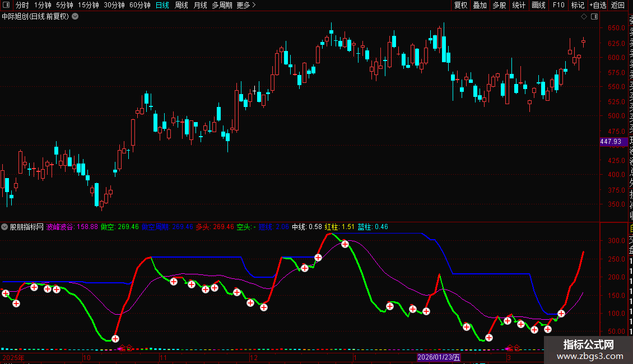Open indicator dropdown beside 股朋指标网
This screenshot has width=633, height=364.
tap(4, 227)
